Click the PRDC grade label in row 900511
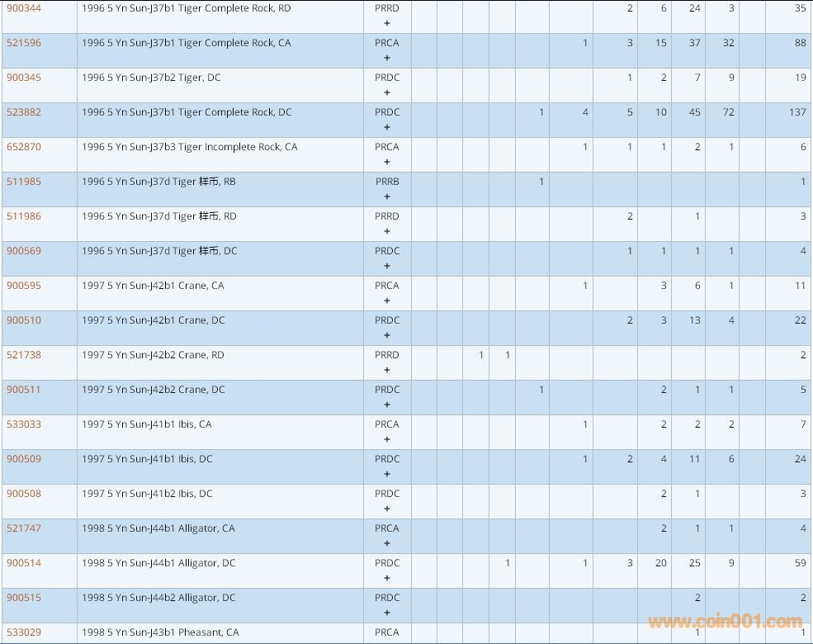 pyautogui.click(x=387, y=390)
